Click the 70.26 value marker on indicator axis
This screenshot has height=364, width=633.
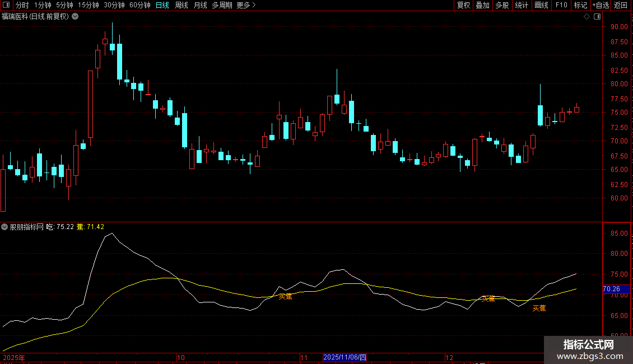[616, 289]
